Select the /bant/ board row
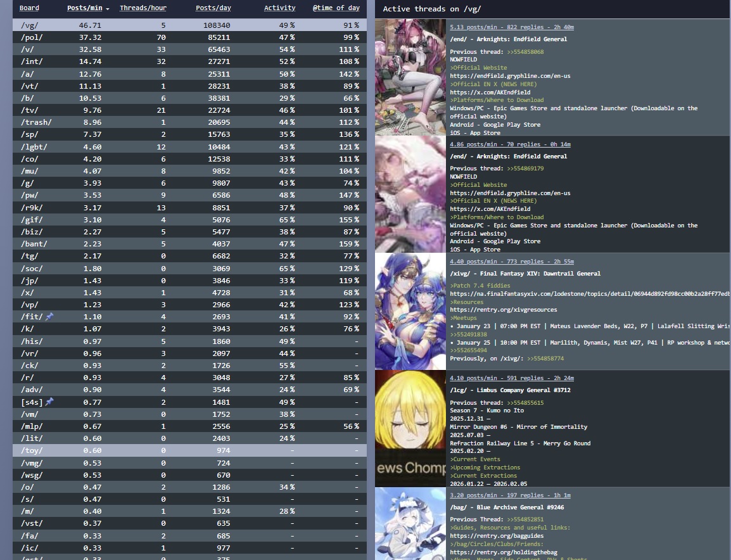Image resolution: width=731 pixels, height=560 pixels. 190,244
